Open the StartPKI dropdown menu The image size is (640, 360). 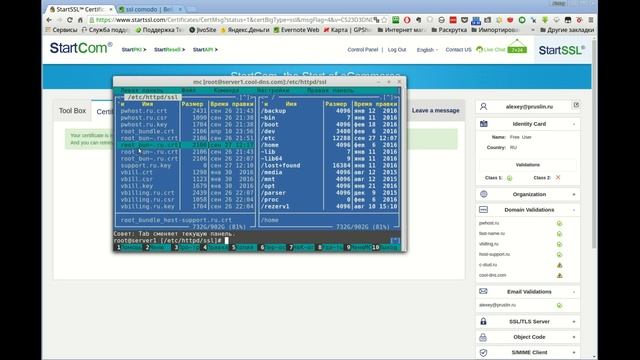(133, 49)
